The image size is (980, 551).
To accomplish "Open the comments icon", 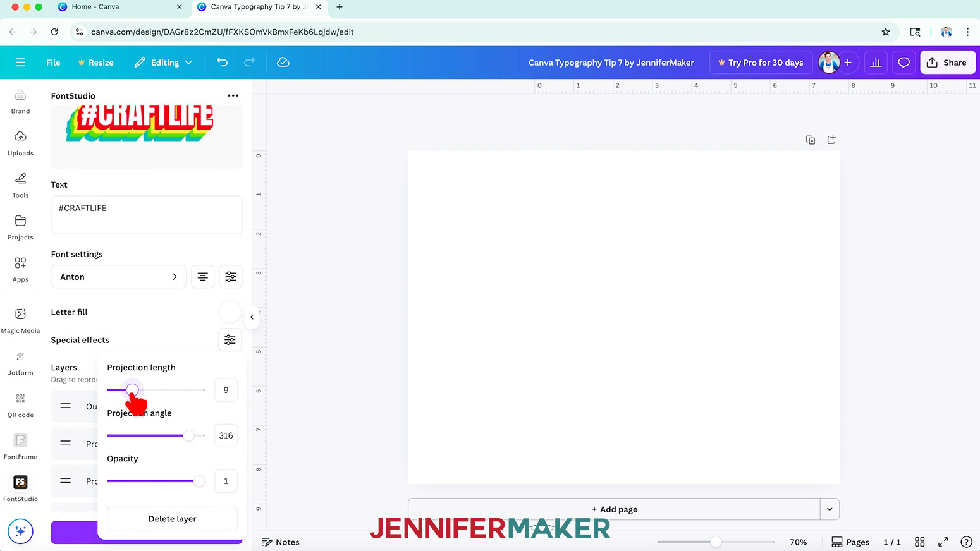I will coord(903,63).
